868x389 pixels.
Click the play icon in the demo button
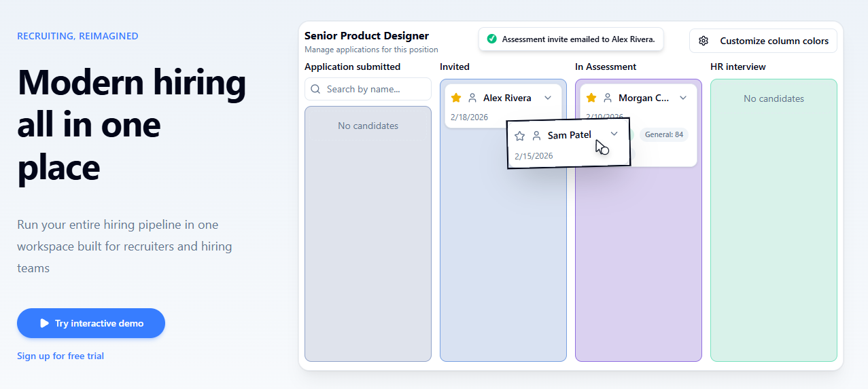tap(44, 323)
